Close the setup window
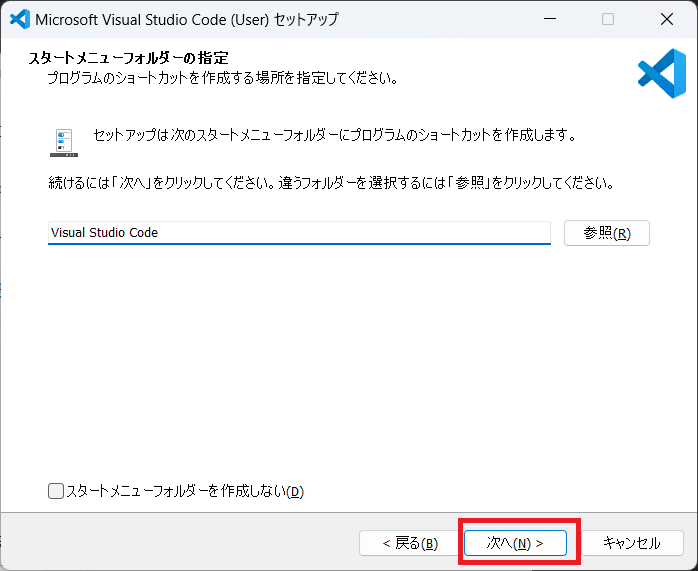 667,19
